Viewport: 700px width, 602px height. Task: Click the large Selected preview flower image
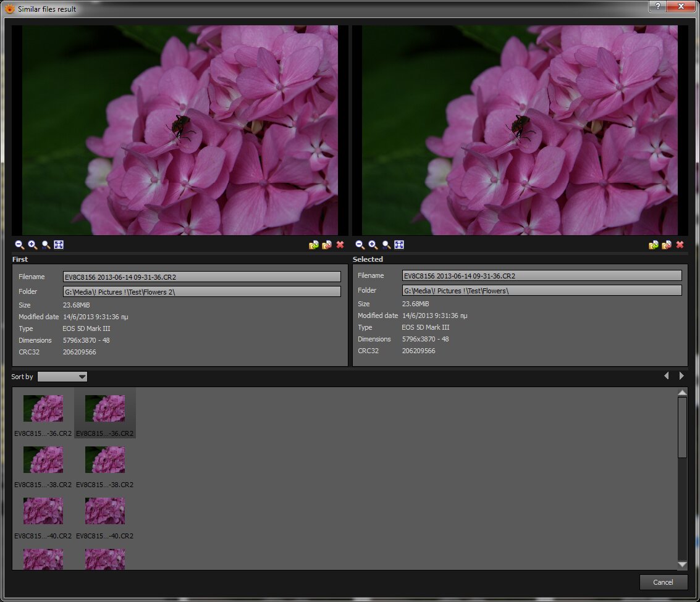click(520, 130)
